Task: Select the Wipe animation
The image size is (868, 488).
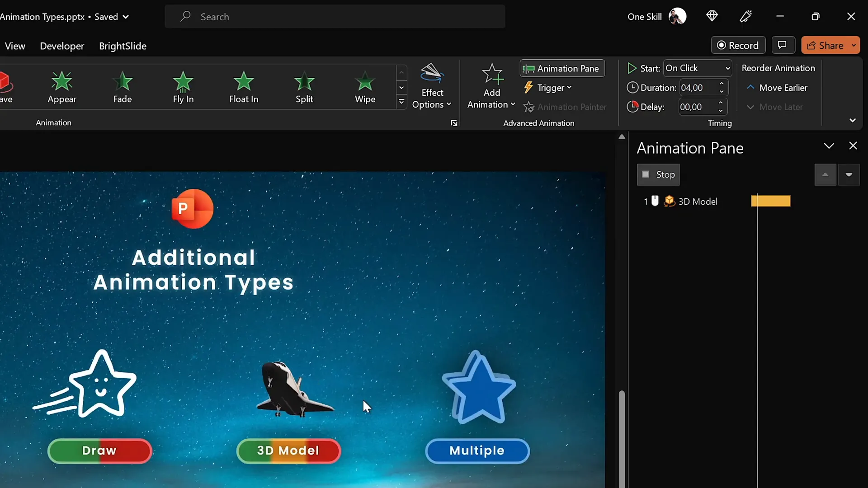Action: 365,87
